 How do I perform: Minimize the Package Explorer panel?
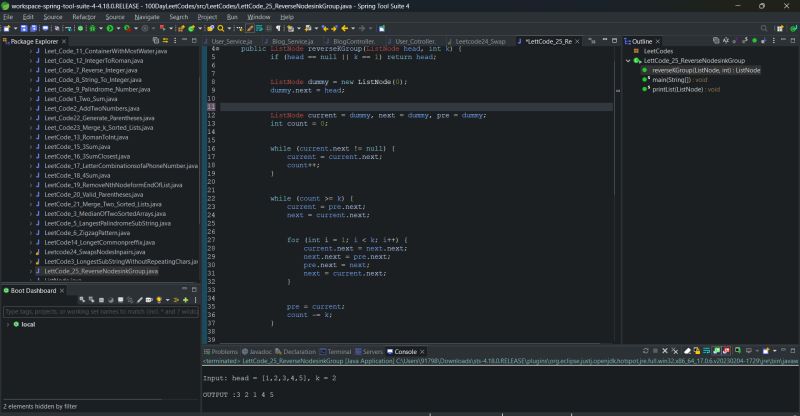[184, 41]
